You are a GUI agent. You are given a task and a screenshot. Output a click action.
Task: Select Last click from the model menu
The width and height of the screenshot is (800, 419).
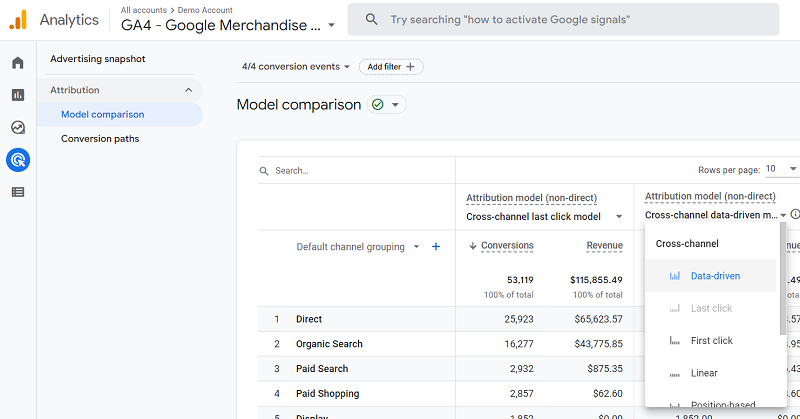(711, 308)
